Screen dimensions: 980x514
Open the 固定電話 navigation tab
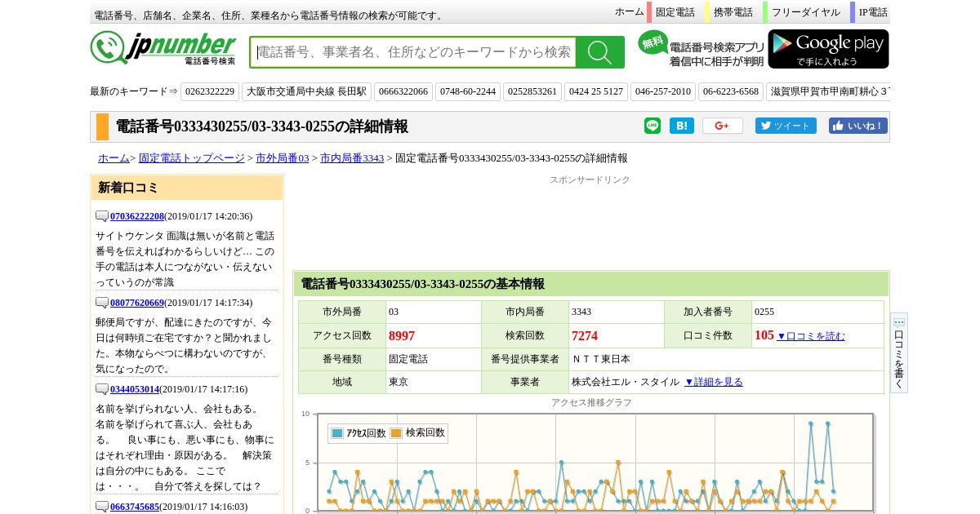click(675, 12)
